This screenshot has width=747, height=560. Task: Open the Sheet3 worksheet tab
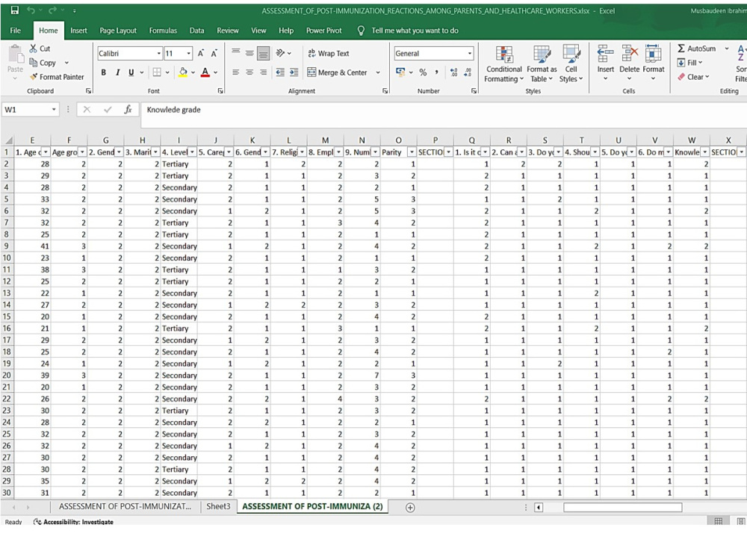(218, 507)
